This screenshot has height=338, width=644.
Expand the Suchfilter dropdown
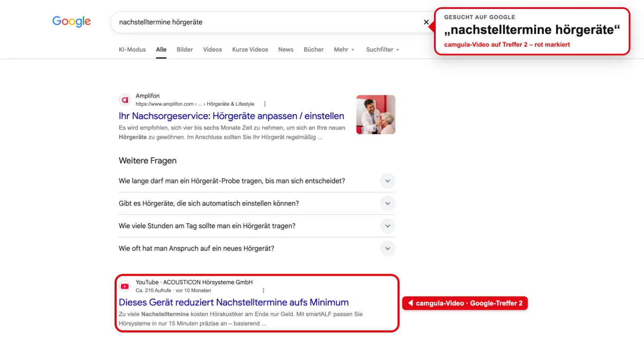[x=382, y=49]
